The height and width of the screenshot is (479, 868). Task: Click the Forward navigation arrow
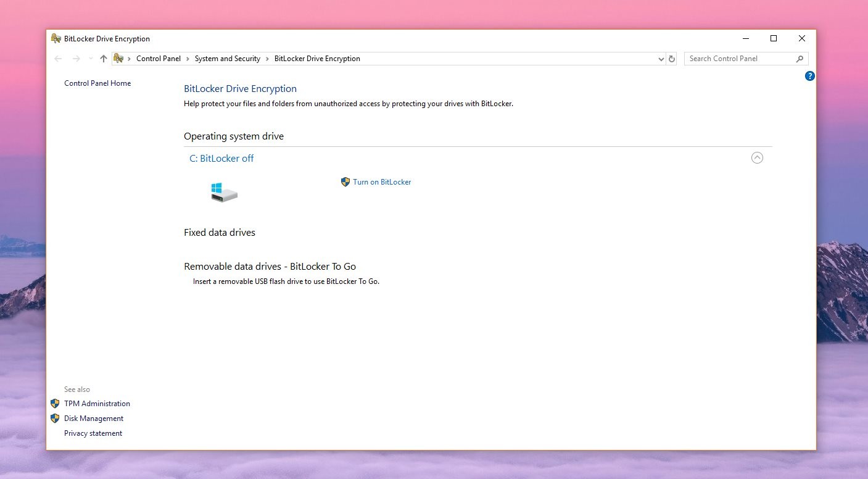[x=76, y=59]
